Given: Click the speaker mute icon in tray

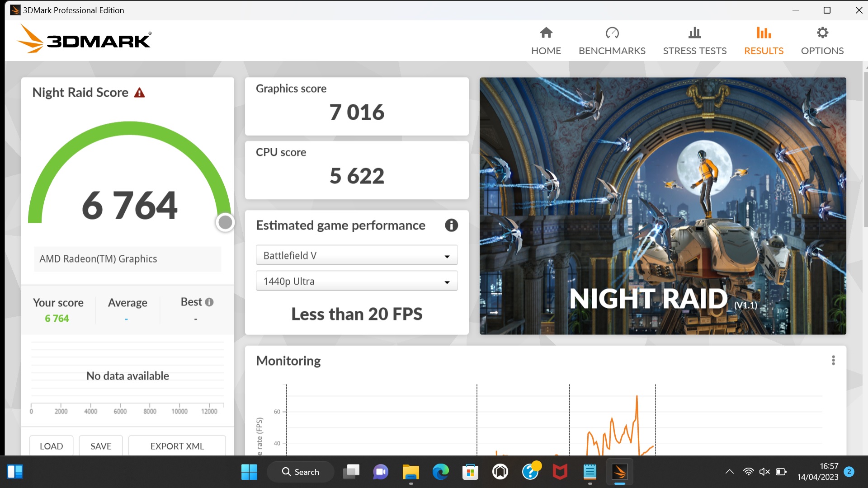Looking at the screenshot, I should coord(764,472).
